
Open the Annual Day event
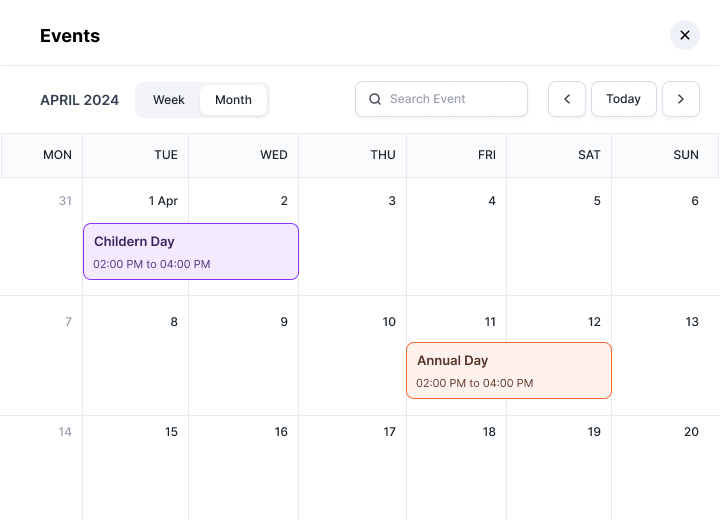pyautogui.click(x=508, y=370)
